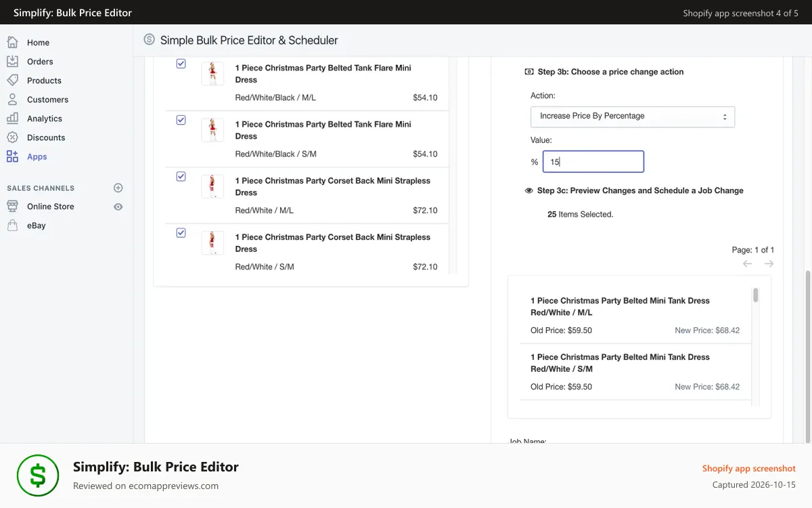Image resolution: width=812 pixels, height=508 pixels.
Task: Open thumbnail of Belted Tank Flare Red/White/Black M/L
Action: (x=212, y=73)
